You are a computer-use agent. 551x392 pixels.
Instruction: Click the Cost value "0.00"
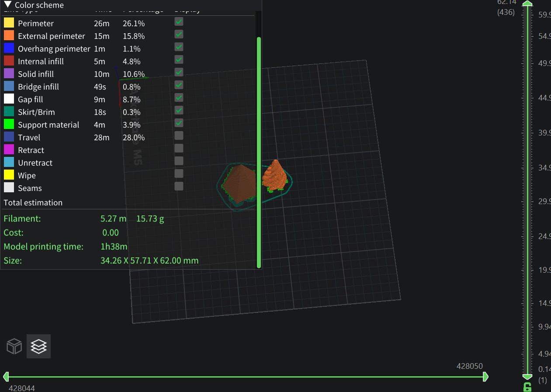tap(111, 232)
